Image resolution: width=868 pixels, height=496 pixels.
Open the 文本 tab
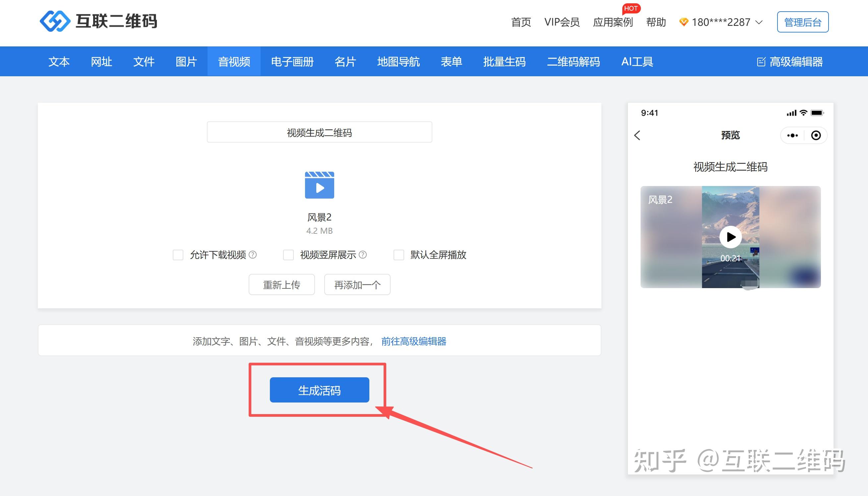[59, 62]
